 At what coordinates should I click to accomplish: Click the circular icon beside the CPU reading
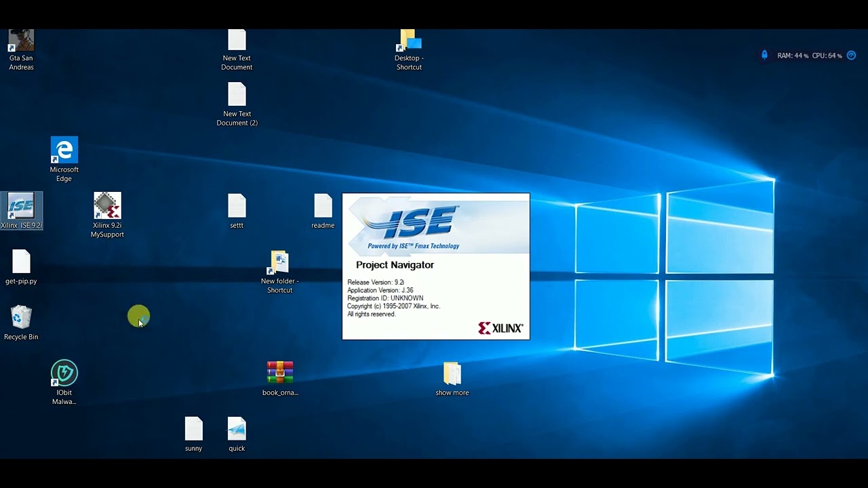pos(852,56)
